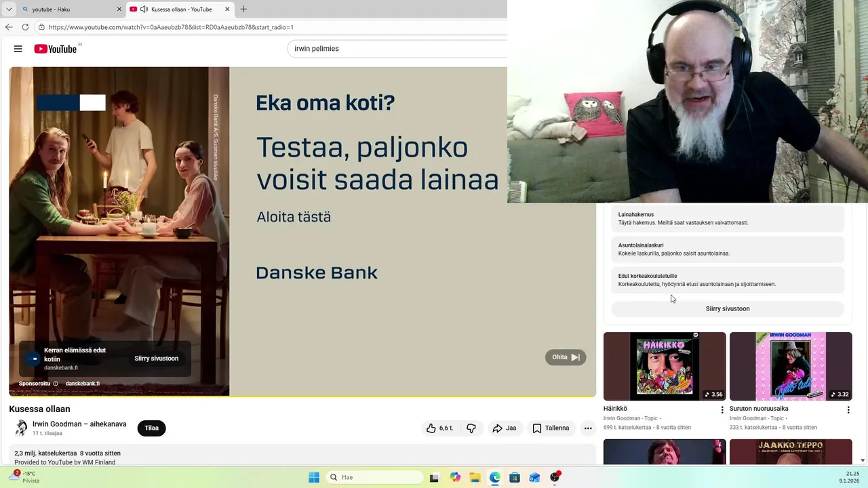Viewport: 868px width, 488px height.
Task: Mute tab audio via speaker icon
Action: point(144,9)
